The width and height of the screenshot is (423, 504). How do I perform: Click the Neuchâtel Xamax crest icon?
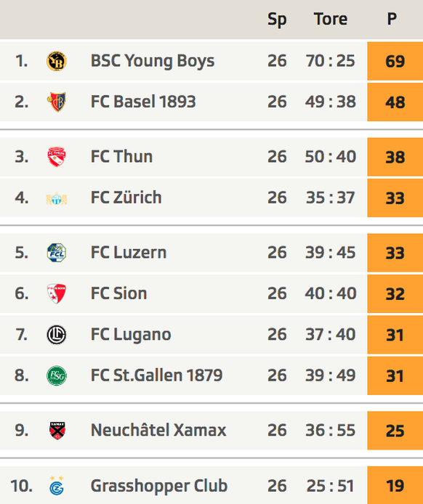pyautogui.click(x=57, y=431)
